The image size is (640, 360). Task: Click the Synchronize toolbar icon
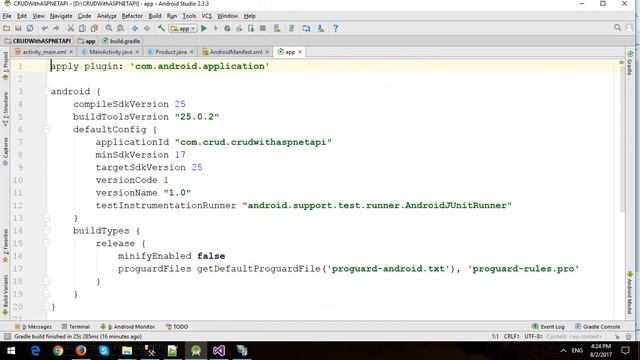point(30,28)
